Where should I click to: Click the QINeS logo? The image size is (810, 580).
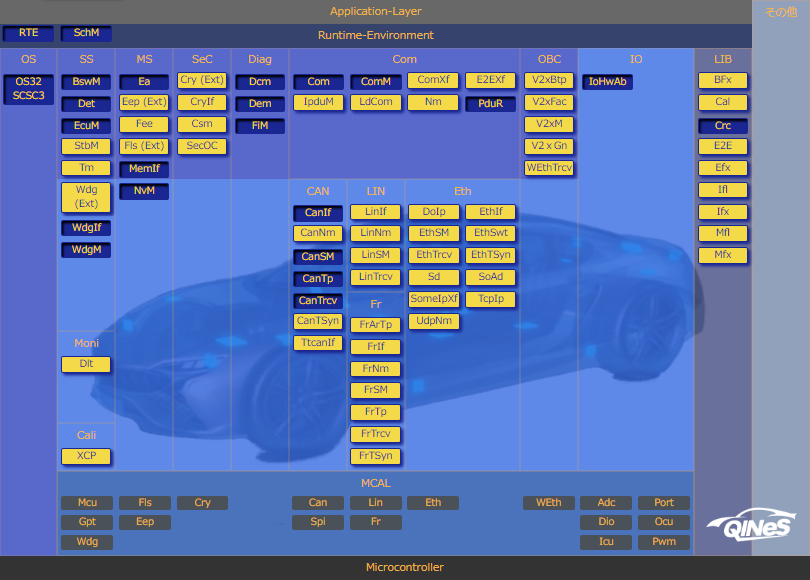(749, 526)
